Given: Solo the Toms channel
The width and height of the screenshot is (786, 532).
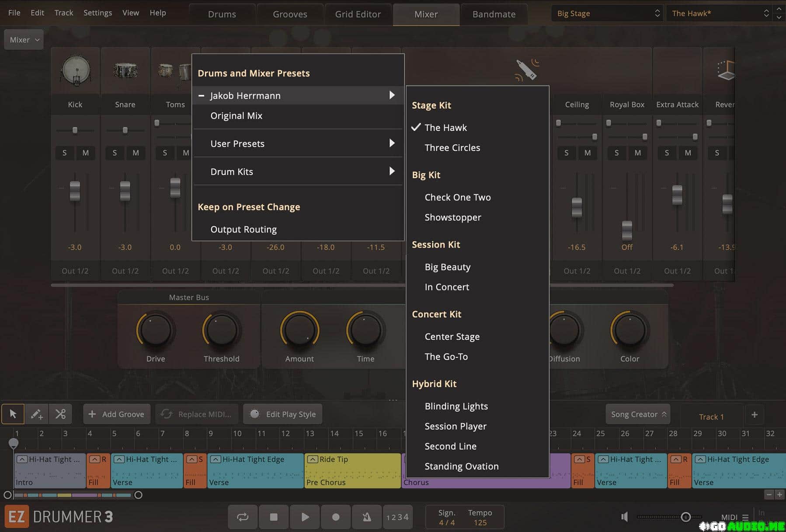Looking at the screenshot, I should 165,153.
